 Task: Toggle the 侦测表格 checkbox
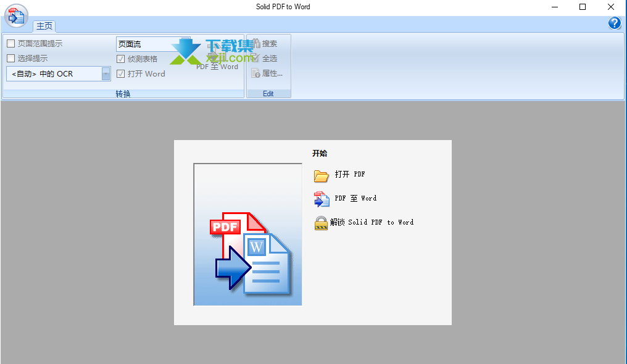point(120,59)
